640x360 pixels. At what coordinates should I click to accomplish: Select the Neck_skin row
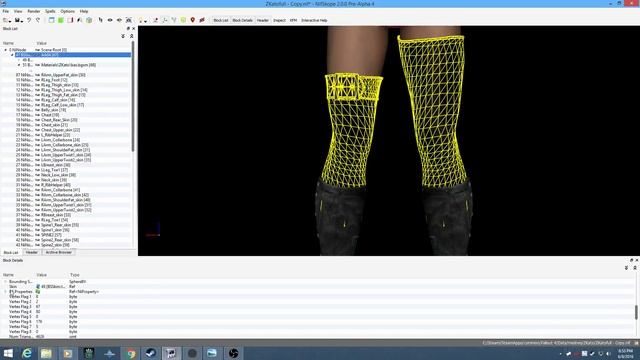[x=66, y=180]
